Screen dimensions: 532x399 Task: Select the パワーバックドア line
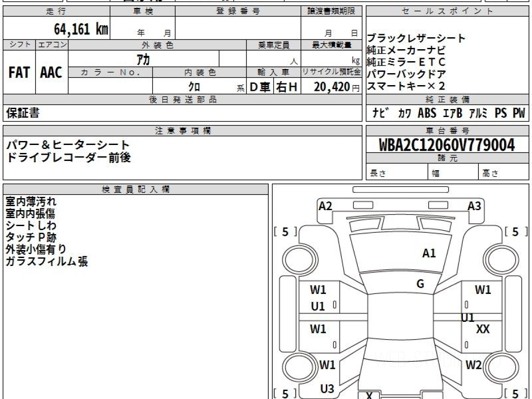click(x=406, y=74)
